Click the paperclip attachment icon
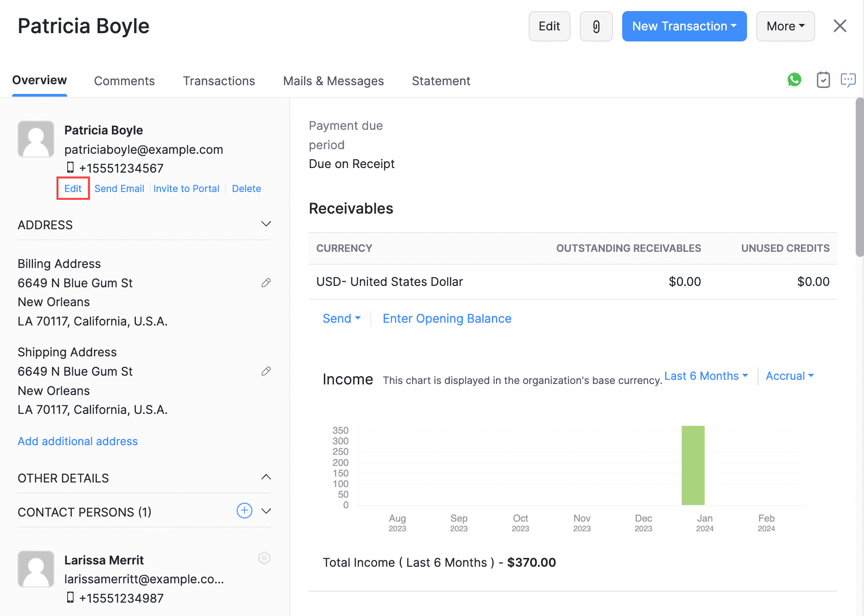This screenshot has height=616, width=864. click(x=596, y=26)
